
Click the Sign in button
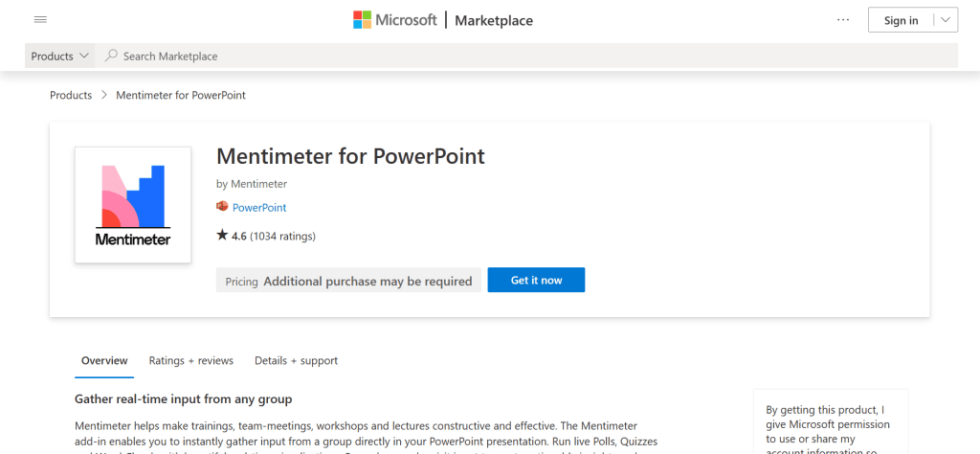(x=901, y=20)
